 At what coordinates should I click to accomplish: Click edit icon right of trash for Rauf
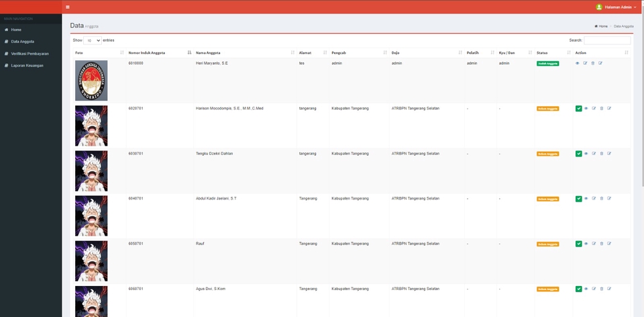pos(609,244)
